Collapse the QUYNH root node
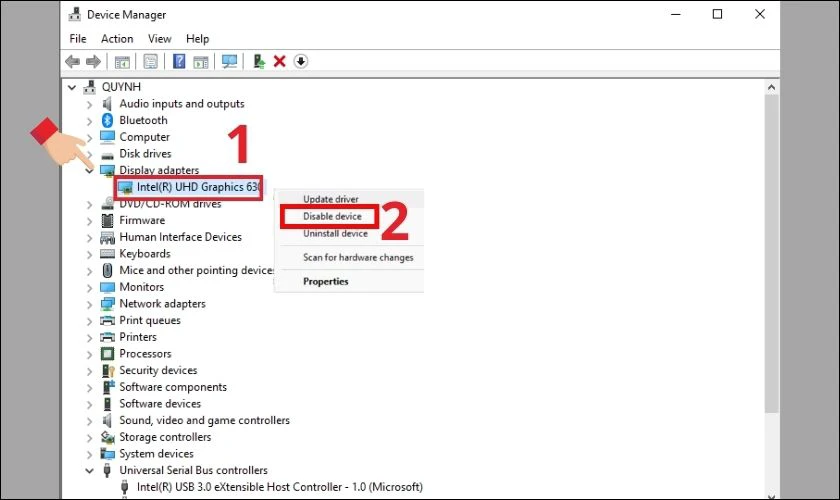This screenshot has height=500, width=840. pyautogui.click(x=72, y=87)
